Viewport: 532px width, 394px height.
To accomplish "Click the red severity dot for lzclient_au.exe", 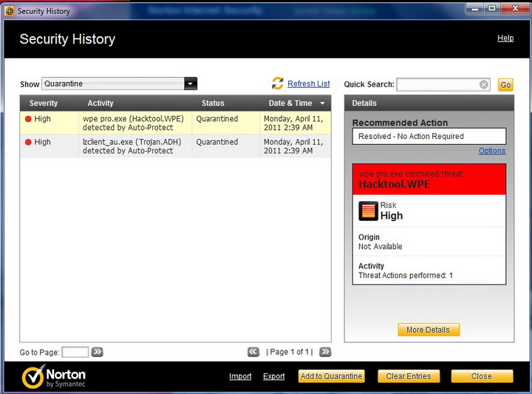I will [x=28, y=142].
